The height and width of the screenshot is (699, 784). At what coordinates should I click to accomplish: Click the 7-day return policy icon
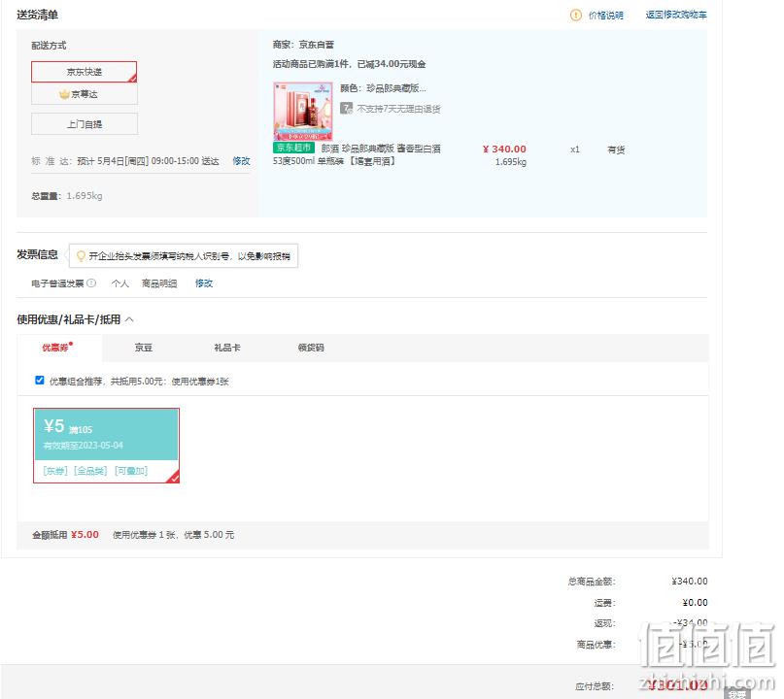pyautogui.click(x=346, y=108)
